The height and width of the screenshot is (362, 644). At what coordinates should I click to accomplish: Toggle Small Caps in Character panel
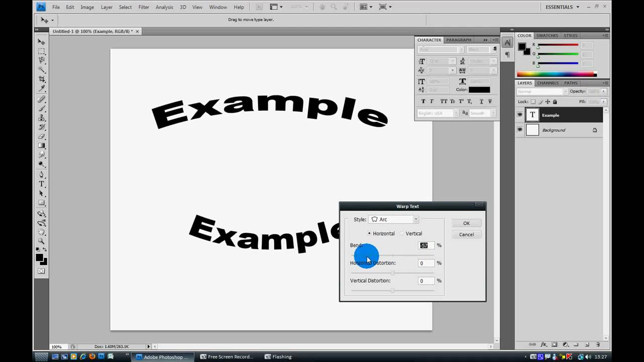(453, 101)
